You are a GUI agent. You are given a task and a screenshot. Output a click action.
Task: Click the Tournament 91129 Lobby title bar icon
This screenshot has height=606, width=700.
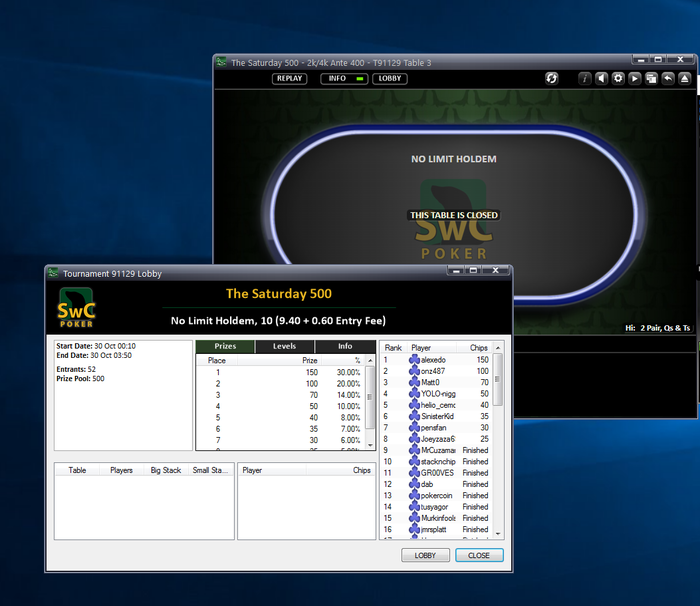[x=53, y=273]
